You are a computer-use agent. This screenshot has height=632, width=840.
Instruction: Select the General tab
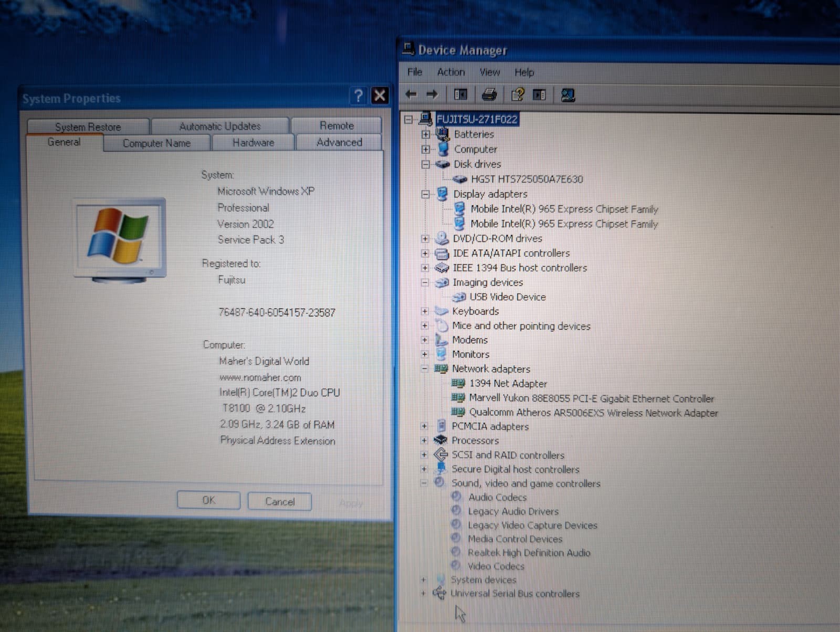pyautogui.click(x=64, y=142)
